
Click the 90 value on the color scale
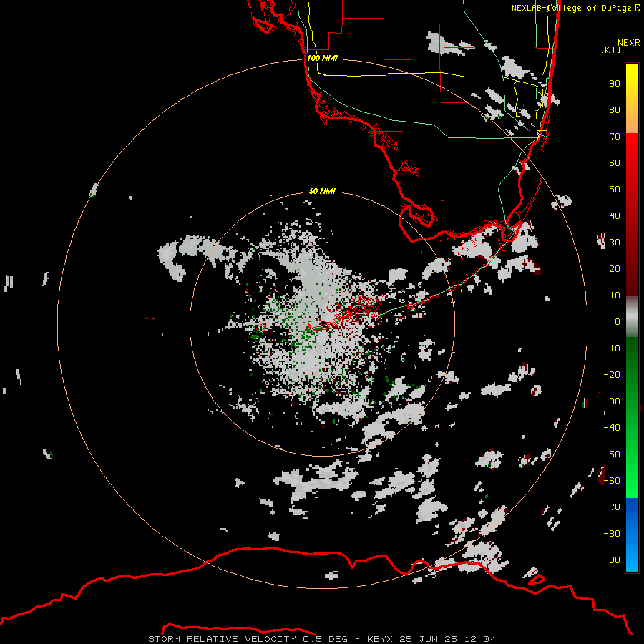click(x=615, y=84)
